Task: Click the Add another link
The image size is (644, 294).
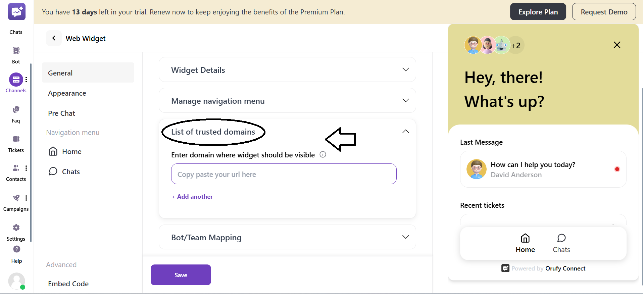Action: tap(192, 197)
